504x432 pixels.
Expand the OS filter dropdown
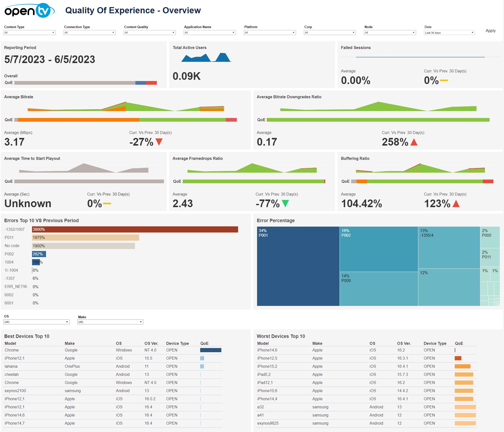[36, 322]
